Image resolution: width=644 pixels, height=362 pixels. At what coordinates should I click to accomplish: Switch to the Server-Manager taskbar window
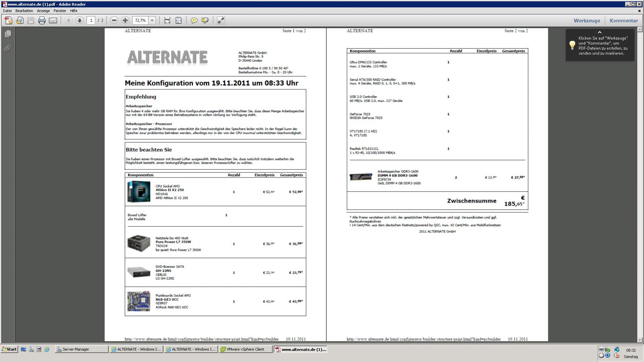82,349
